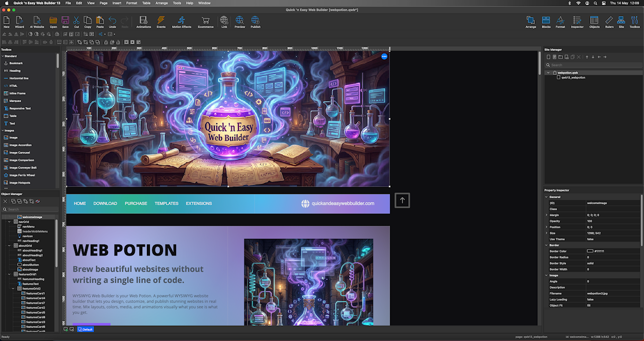Click the Cut scissors icon
The height and width of the screenshot is (341, 644).
(x=76, y=22)
